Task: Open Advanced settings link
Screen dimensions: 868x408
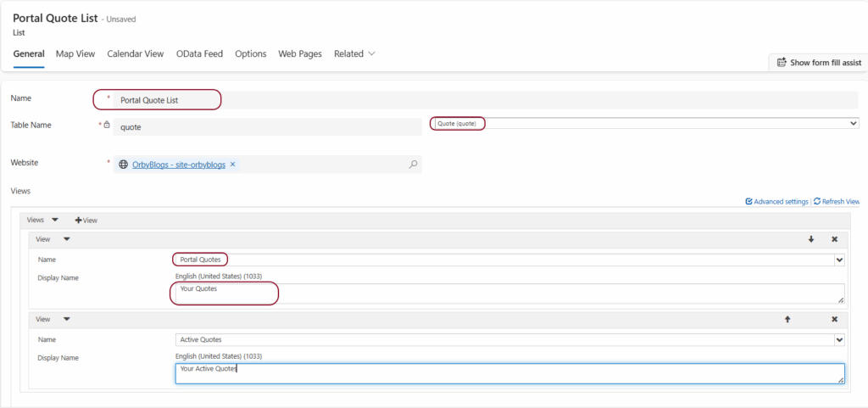Action: 776,202
